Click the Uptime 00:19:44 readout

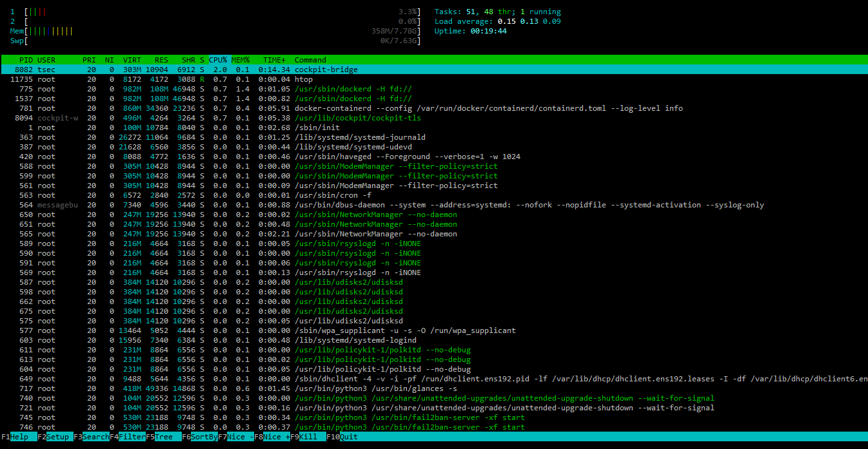click(x=471, y=31)
